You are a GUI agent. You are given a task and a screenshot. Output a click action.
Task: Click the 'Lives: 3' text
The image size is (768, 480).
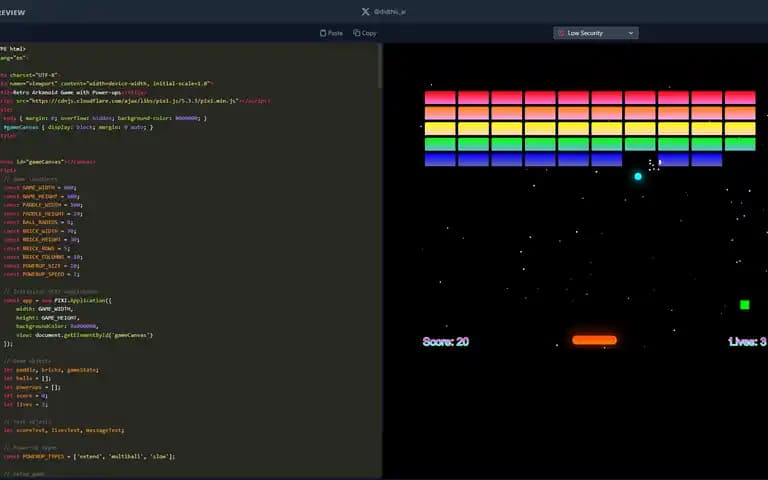click(747, 341)
